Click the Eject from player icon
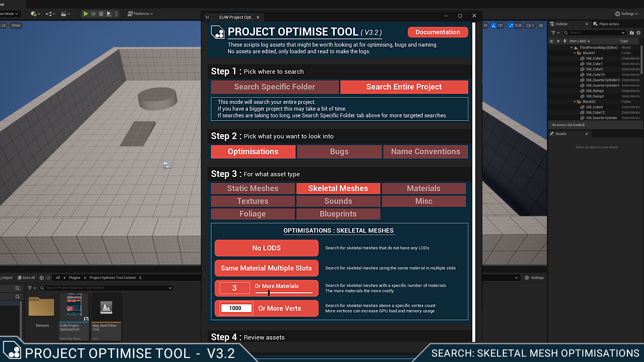Viewport: 644px width, 362px height. click(109, 14)
